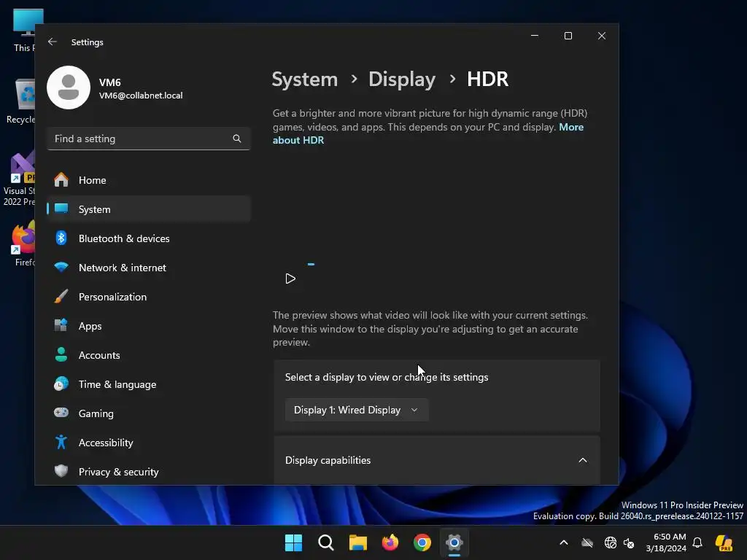This screenshot has height=560, width=747.
Task: Open taskbar Search
Action: pyautogui.click(x=326, y=542)
